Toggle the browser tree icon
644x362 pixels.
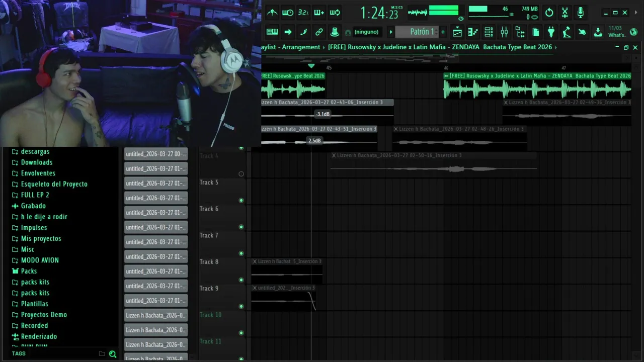tap(520, 32)
